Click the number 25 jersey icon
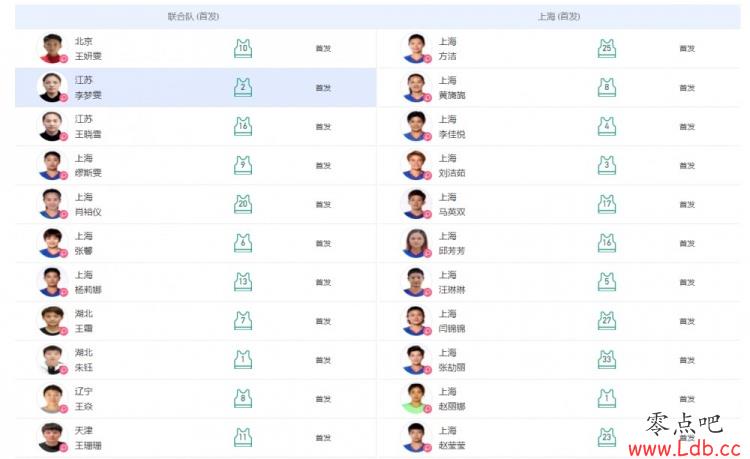 [607, 48]
